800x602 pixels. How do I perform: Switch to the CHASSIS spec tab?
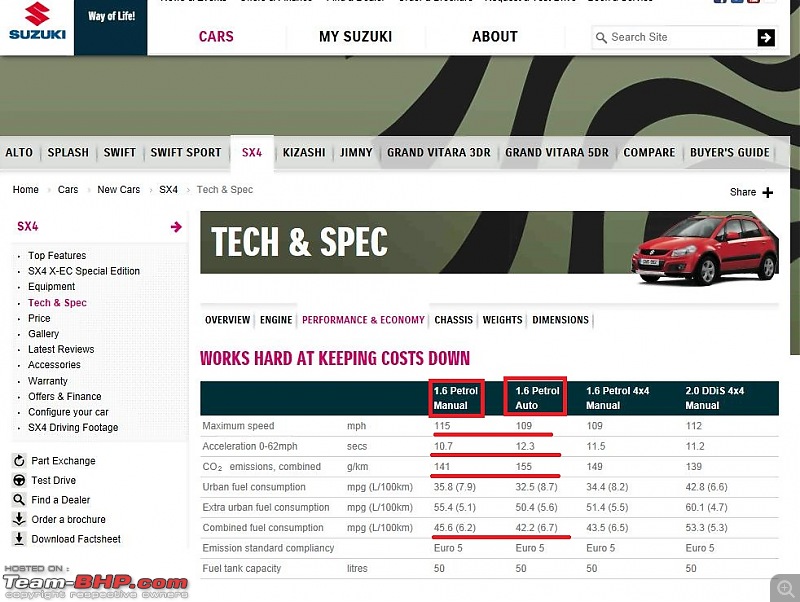pyautogui.click(x=454, y=320)
